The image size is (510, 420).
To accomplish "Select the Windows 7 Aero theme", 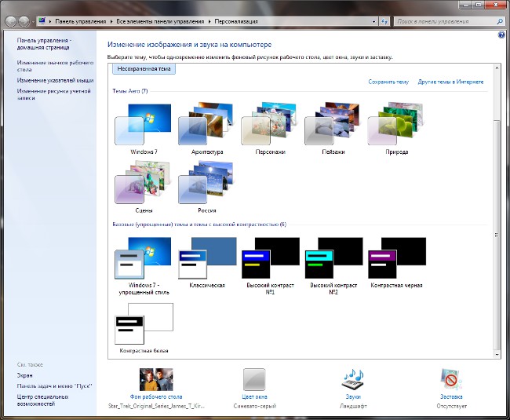I will click(x=144, y=129).
